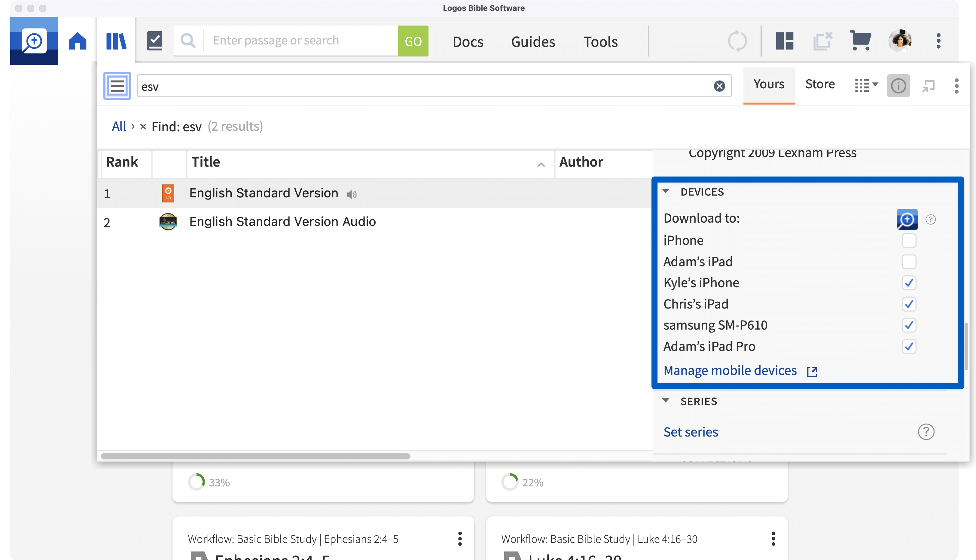The width and height of the screenshot is (976, 560).
Task: Select the English Standard Version row
Action: (375, 193)
